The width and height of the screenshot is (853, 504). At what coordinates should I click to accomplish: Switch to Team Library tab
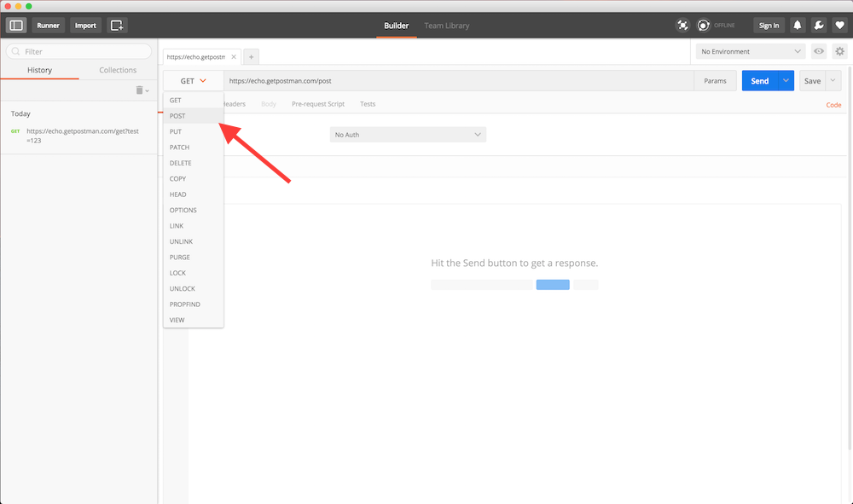(447, 26)
